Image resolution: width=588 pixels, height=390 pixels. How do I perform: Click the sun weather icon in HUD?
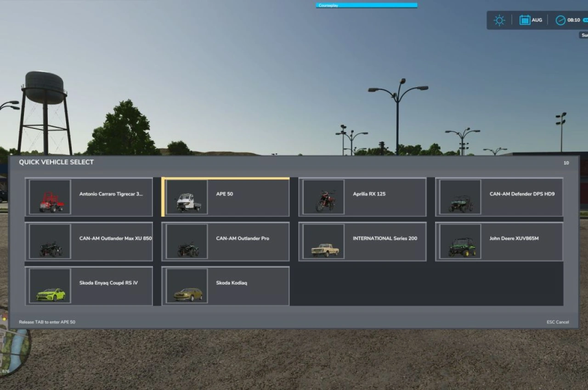click(x=499, y=20)
